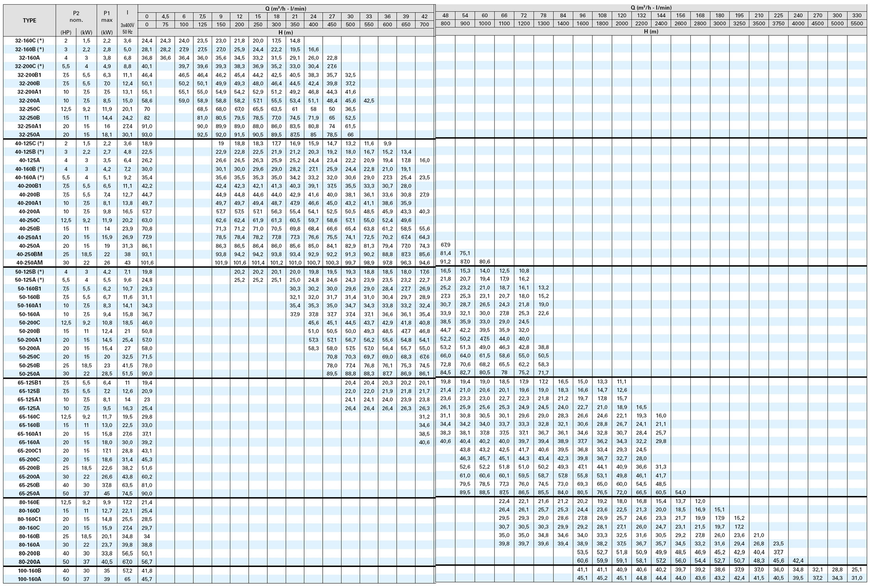Click the P2 nom. column header

click(76, 16)
